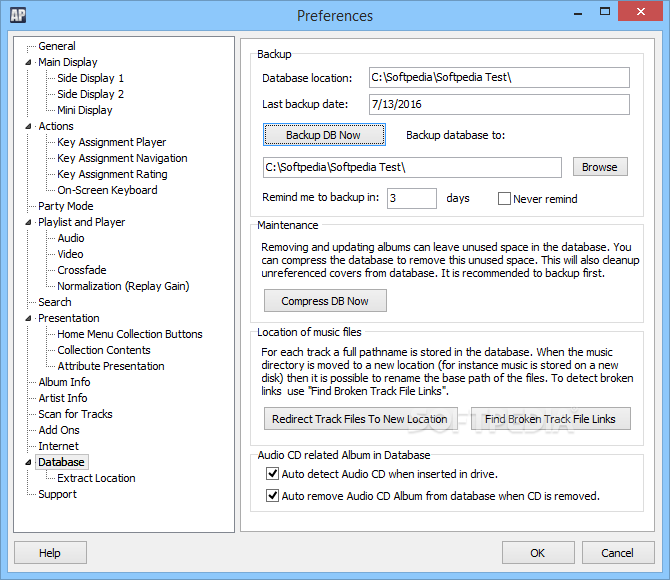The image size is (670, 580).
Task: Open Home Menu Collection Buttons page
Action: coord(130,334)
